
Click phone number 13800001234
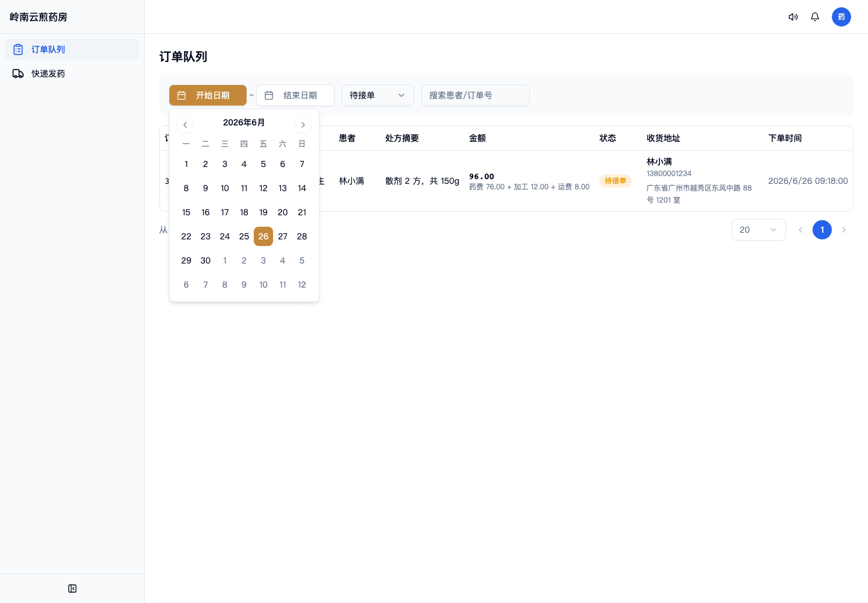click(x=669, y=174)
